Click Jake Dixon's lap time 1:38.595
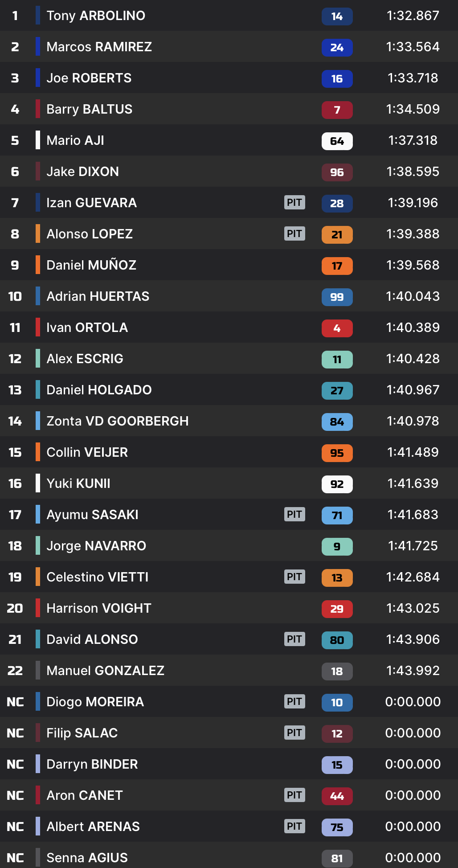Viewport: 458px width, 868px height. coord(413,172)
